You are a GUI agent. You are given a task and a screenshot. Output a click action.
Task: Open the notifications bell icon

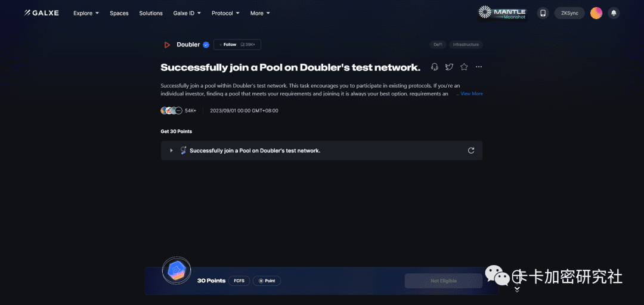614,13
